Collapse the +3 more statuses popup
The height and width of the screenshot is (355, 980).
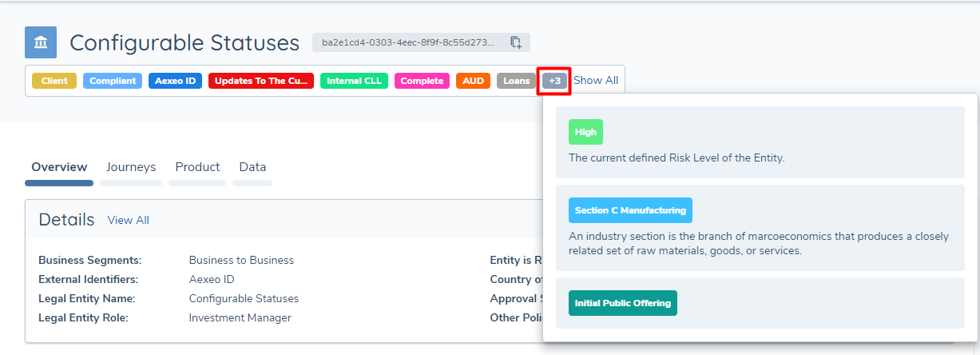click(x=554, y=81)
